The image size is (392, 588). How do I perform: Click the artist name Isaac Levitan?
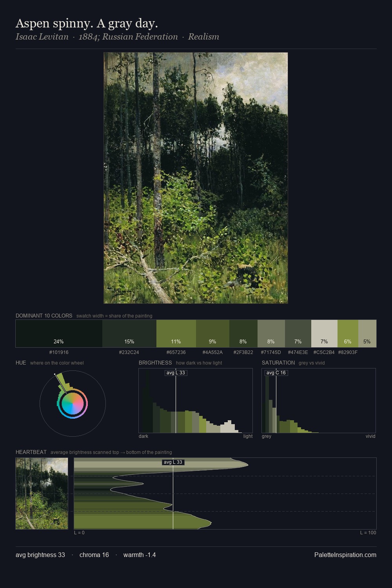tap(42, 37)
